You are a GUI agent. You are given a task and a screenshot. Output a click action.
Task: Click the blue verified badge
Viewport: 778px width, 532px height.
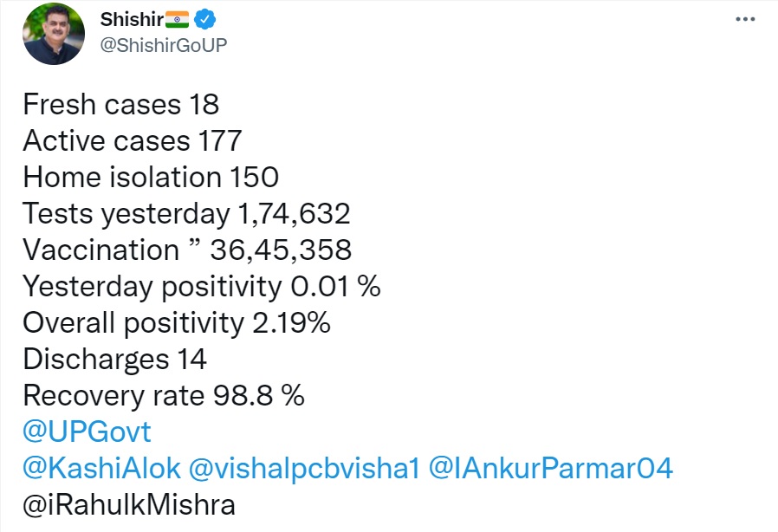coord(205,19)
